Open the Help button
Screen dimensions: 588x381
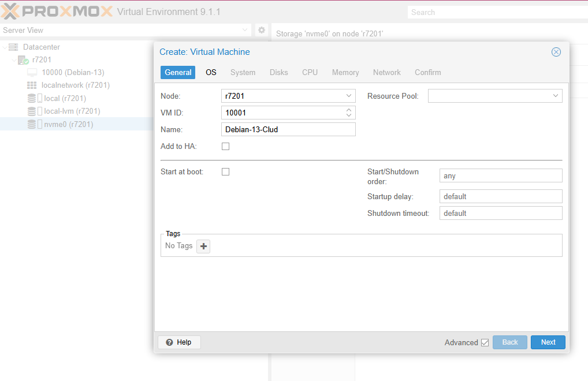coord(179,342)
